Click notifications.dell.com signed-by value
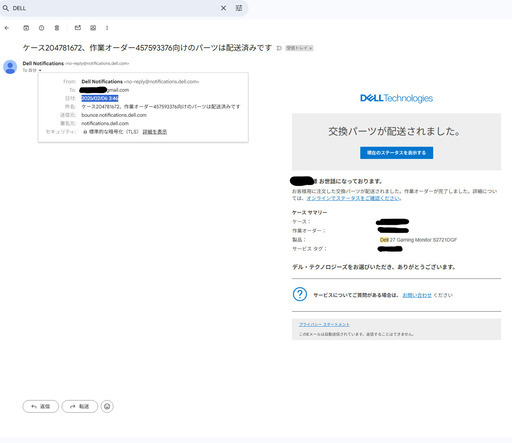This screenshot has height=443, width=512. point(105,123)
